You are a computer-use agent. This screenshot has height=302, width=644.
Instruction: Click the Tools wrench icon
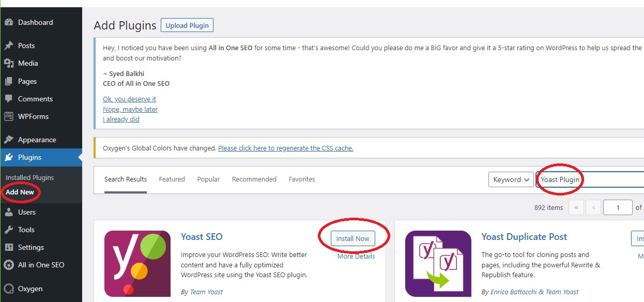coord(9,230)
